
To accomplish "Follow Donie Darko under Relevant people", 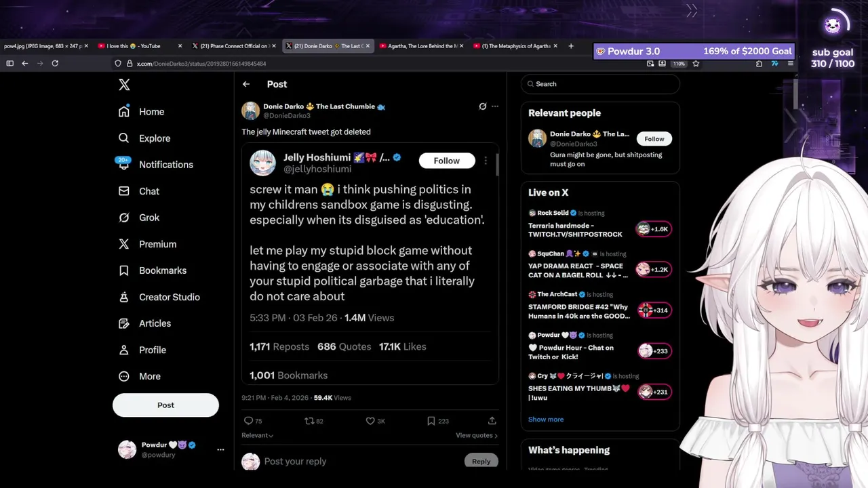I will click(654, 139).
